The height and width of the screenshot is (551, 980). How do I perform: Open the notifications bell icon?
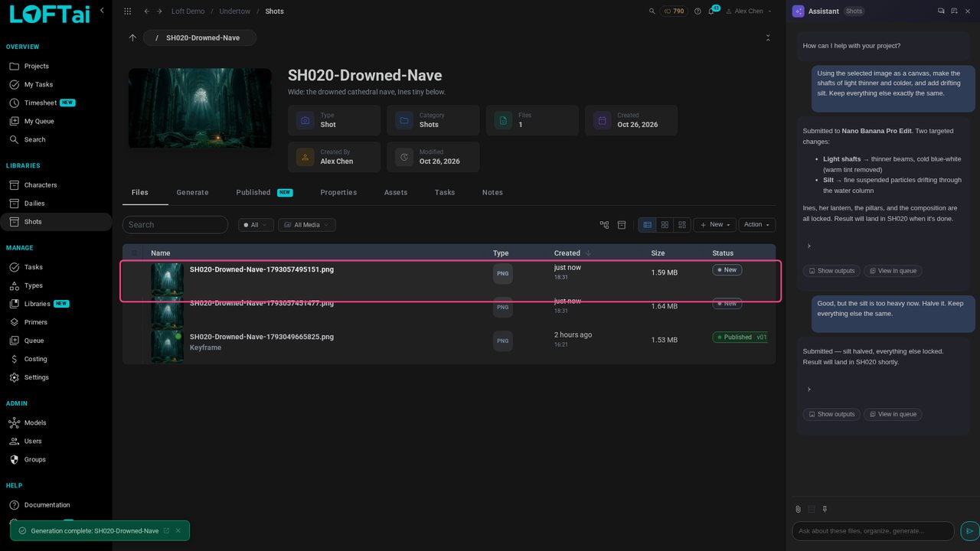pyautogui.click(x=711, y=11)
